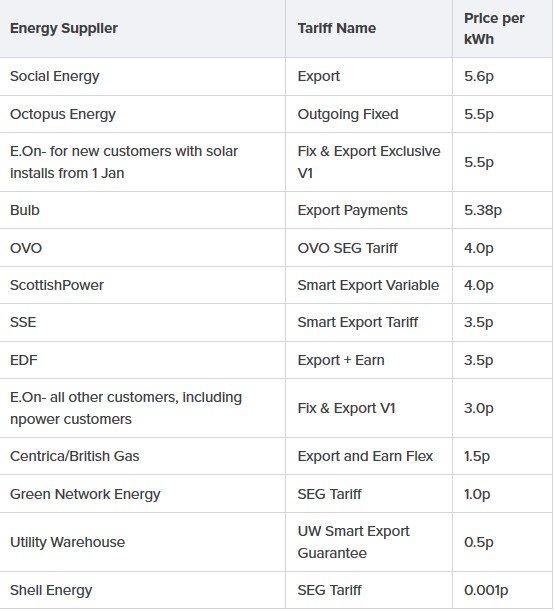
Task: Select Export and Earn Flex tariff
Action: point(365,456)
